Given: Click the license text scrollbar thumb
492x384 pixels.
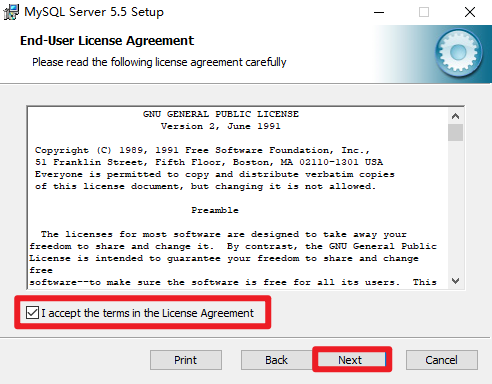Looking at the screenshot, I should click(x=455, y=132).
